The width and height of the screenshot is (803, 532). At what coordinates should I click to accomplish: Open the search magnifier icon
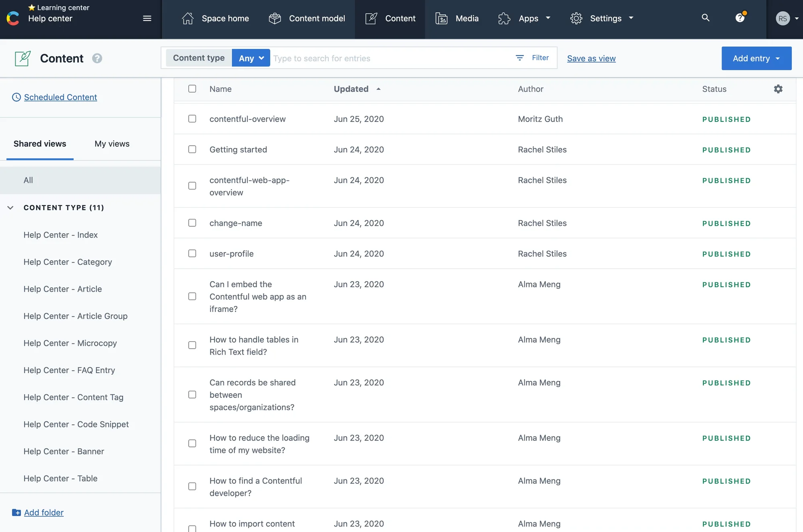click(705, 18)
